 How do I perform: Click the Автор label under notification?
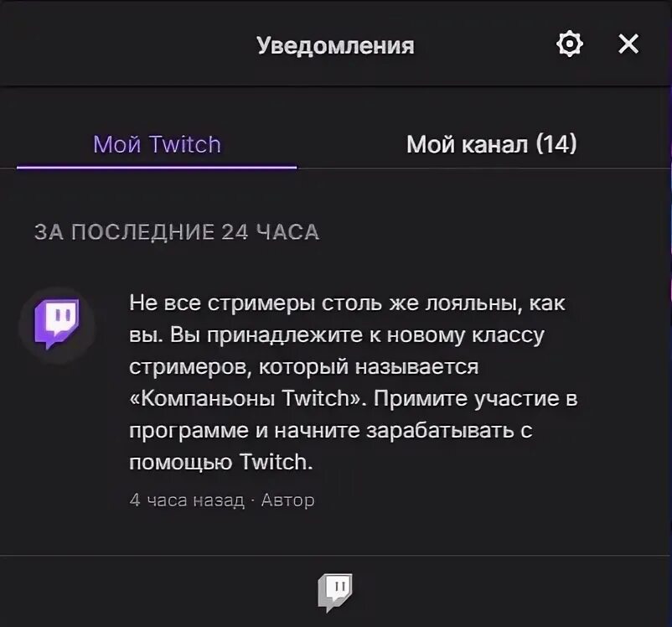pos(287,500)
